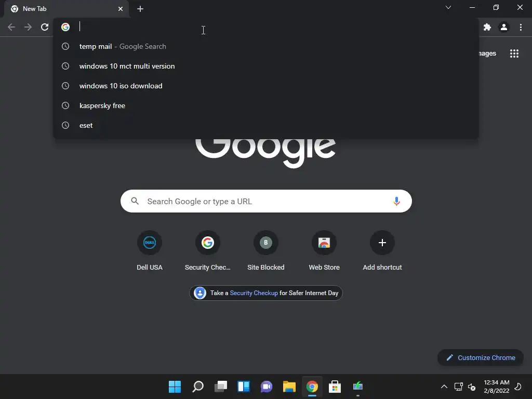This screenshot has width=532, height=399.
Task: Select the New Tab tab
Action: click(66, 9)
